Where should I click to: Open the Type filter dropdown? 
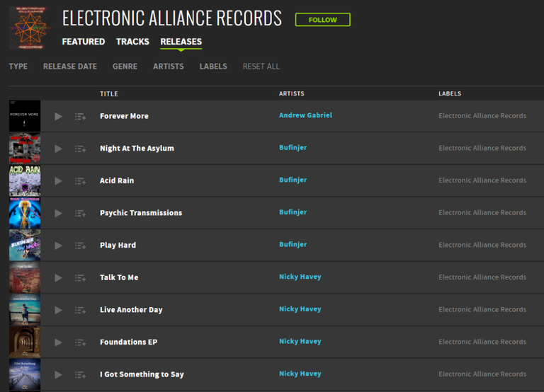click(18, 67)
